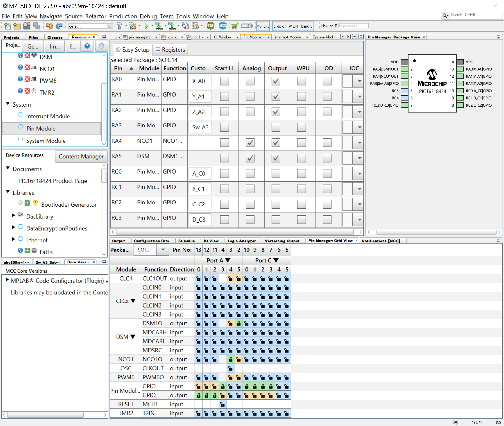Click the How do I keyword input field
Image resolution: width=504 pixels, height=426 pixels.
point(353,26)
